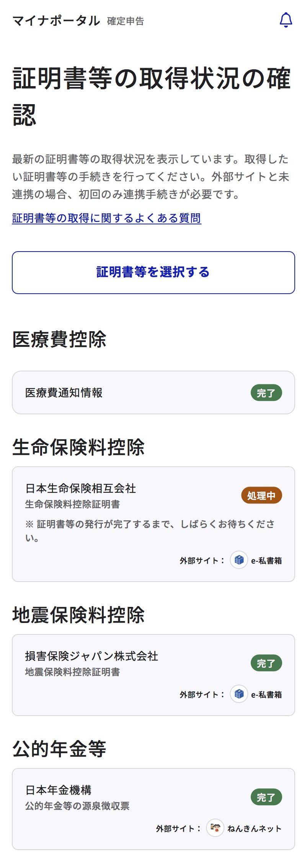307x868 pixels.
Task: Click the 確定申告 header label
Action: (x=126, y=21)
